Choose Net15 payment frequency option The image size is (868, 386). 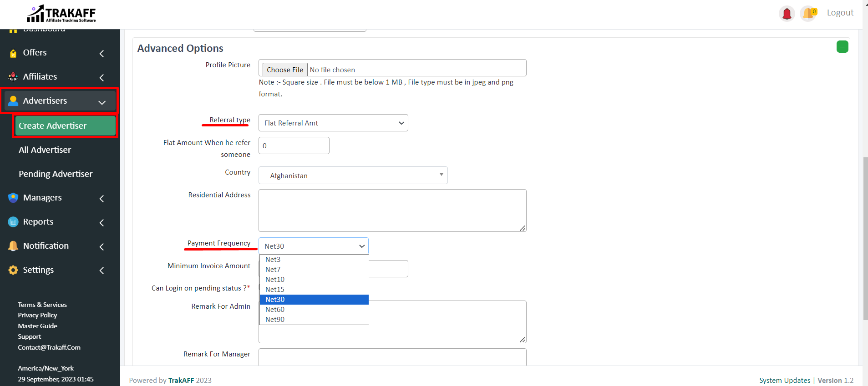(x=314, y=290)
